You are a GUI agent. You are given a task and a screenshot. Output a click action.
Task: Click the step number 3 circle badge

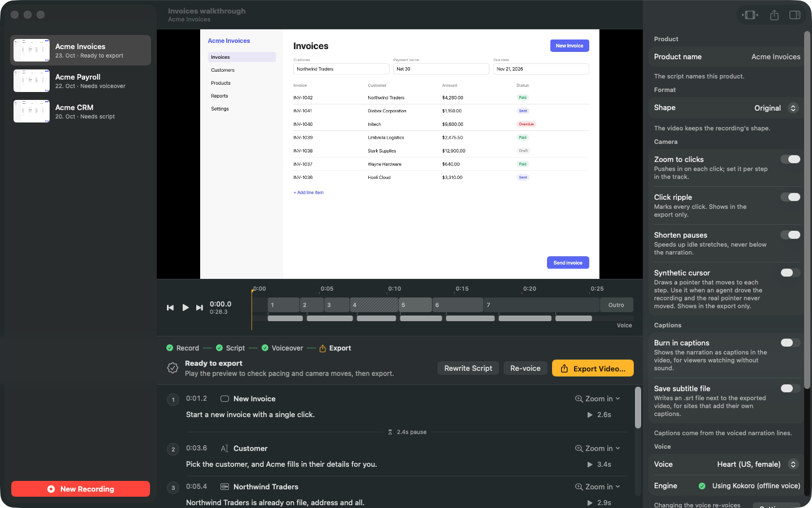tap(173, 488)
